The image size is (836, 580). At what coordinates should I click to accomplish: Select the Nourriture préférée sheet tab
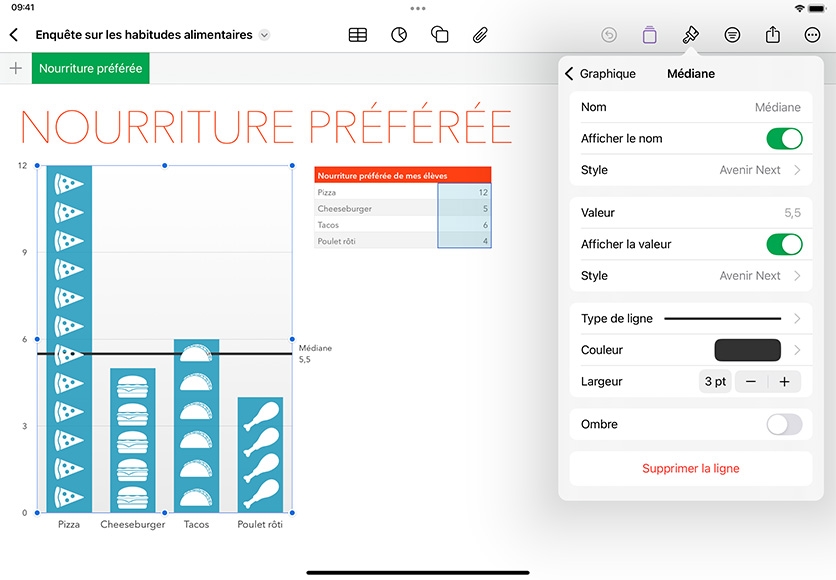tap(91, 68)
